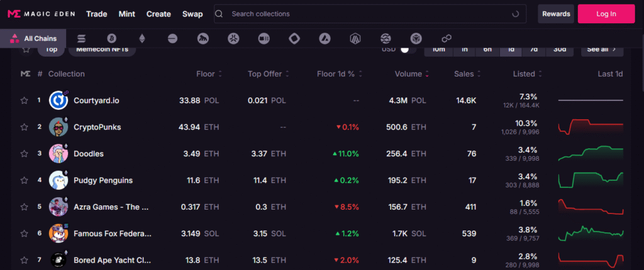Open the Rewards button
Screen dimensions: 644x270
pyautogui.click(x=556, y=14)
